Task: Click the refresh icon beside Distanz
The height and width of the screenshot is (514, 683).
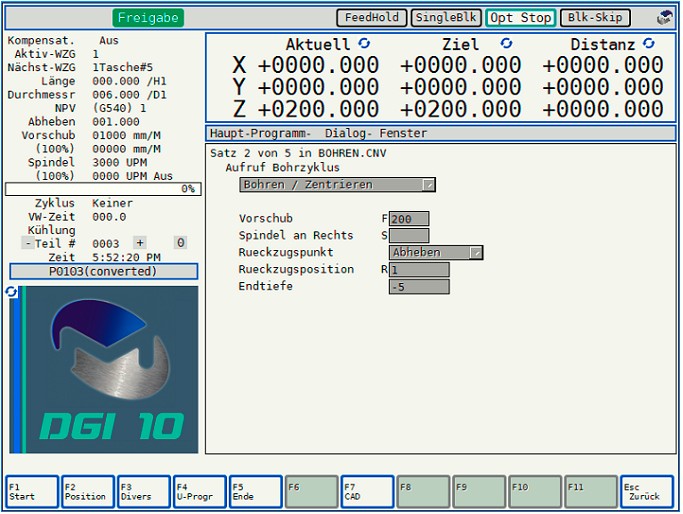Action: point(649,44)
